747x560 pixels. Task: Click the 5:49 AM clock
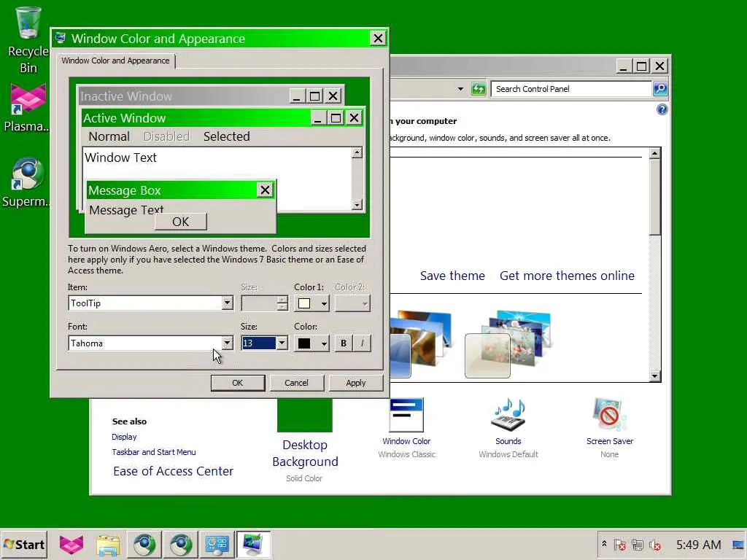698,544
